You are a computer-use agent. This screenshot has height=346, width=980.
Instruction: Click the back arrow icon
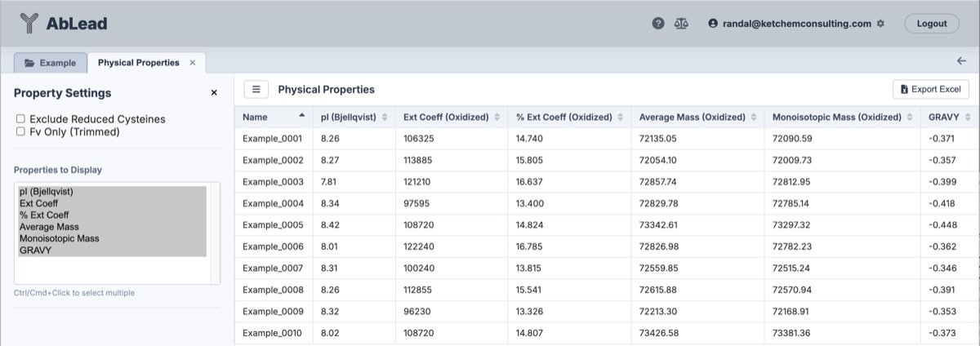click(960, 61)
